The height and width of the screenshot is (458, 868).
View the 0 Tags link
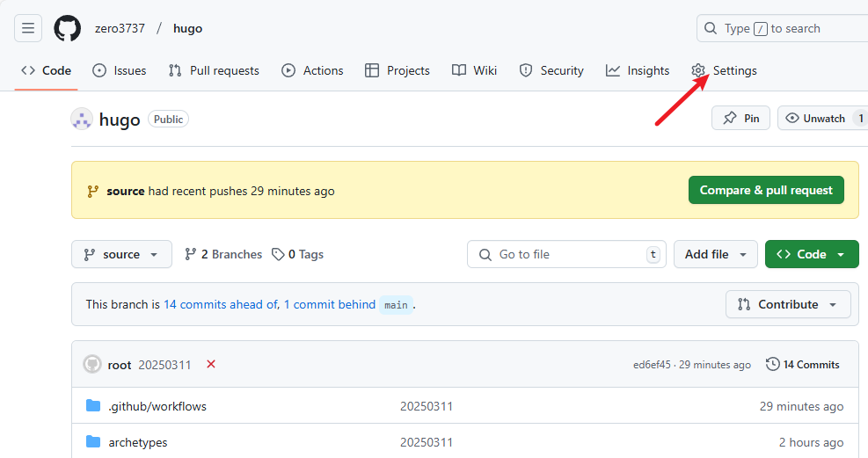[298, 254]
